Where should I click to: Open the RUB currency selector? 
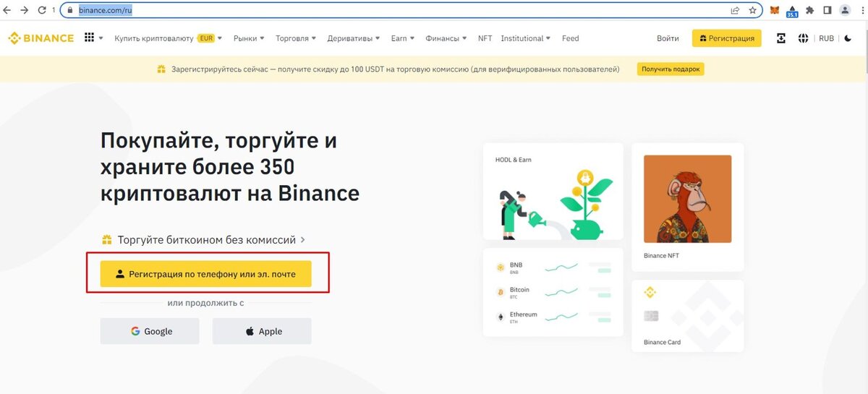click(x=826, y=38)
